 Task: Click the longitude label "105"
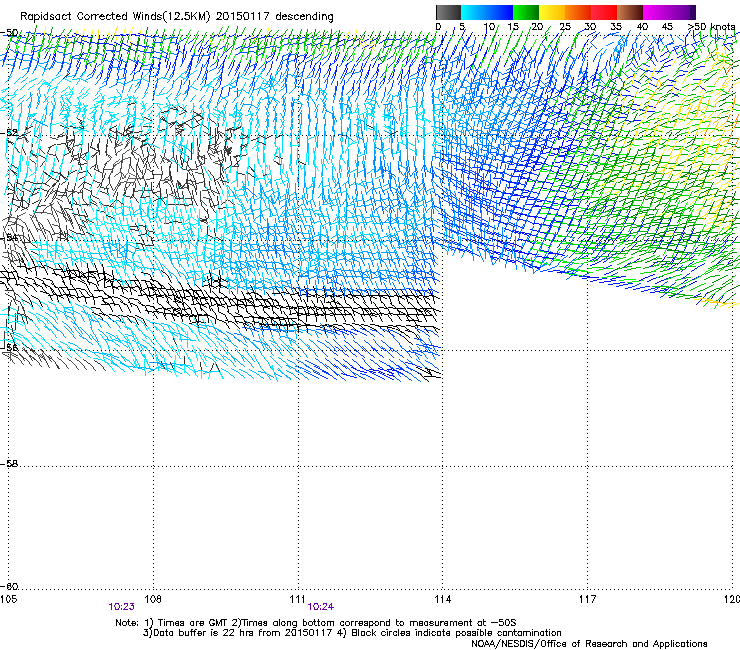tap(8, 599)
